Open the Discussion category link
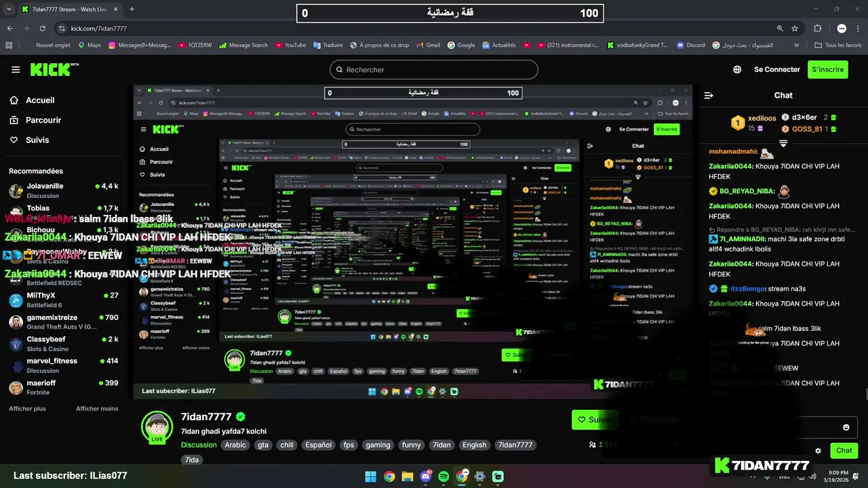868x488 pixels. click(199, 445)
